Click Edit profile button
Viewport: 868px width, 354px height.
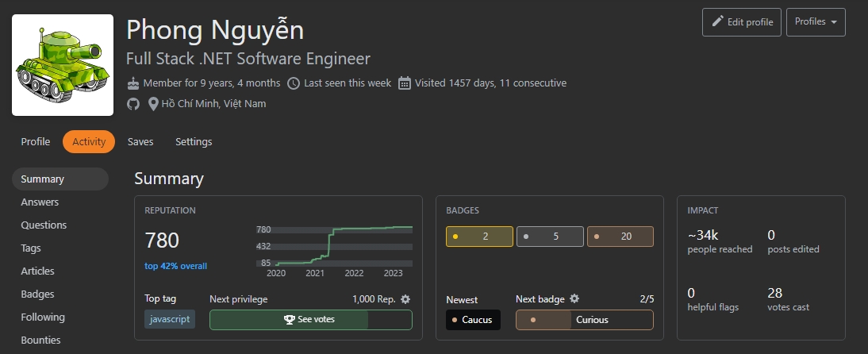(x=742, y=22)
